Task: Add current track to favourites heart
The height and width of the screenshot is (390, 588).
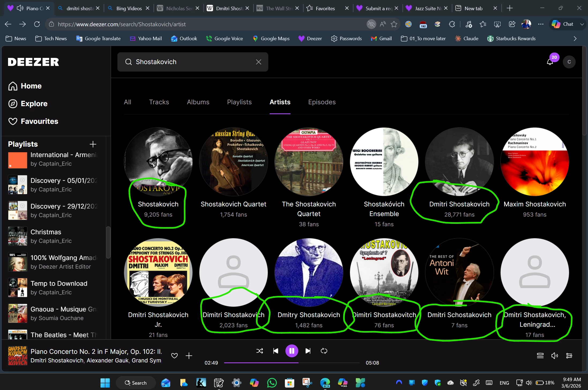Action: pos(174,356)
